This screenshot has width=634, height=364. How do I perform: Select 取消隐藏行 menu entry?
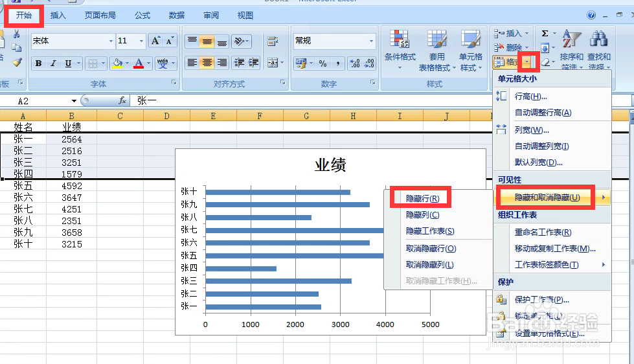click(x=431, y=248)
